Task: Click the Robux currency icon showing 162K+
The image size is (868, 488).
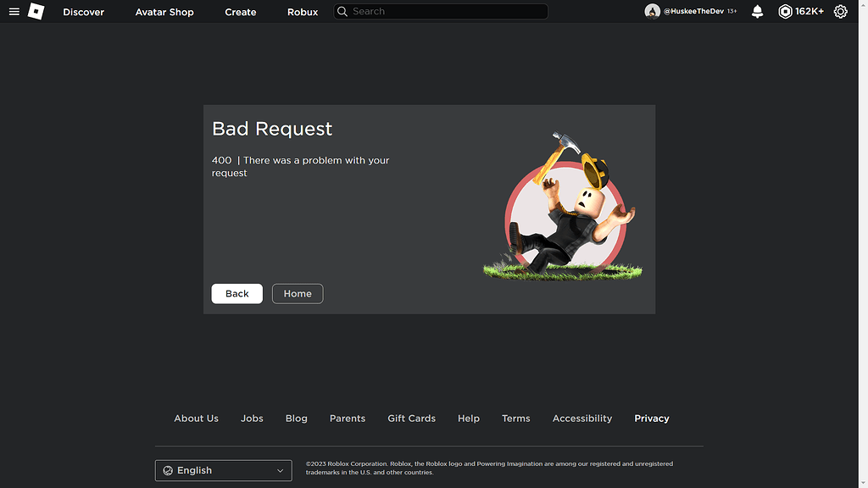Action: pos(785,12)
